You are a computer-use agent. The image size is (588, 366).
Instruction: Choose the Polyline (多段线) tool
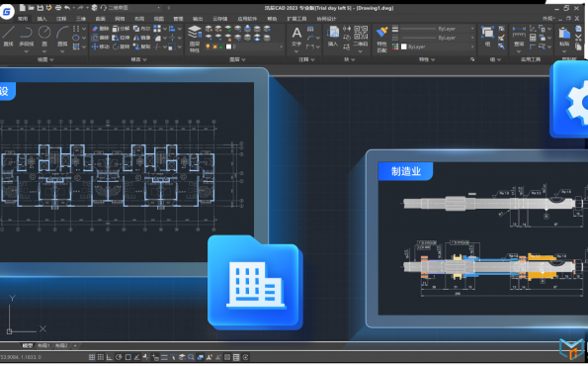point(27,36)
